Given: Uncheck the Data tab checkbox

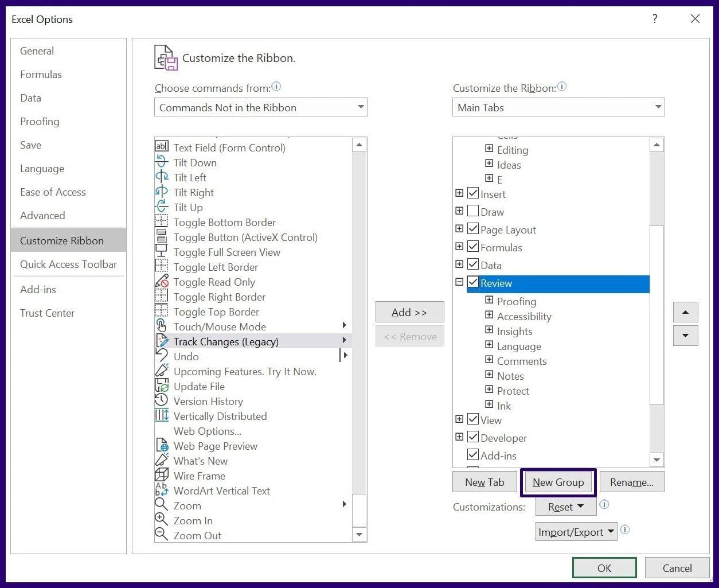Looking at the screenshot, I should (473, 264).
